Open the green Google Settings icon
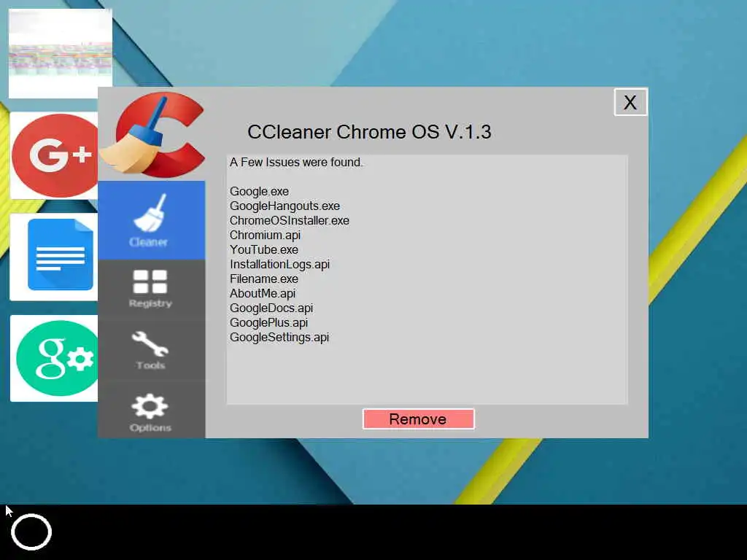This screenshot has width=747, height=560. [54, 358]
